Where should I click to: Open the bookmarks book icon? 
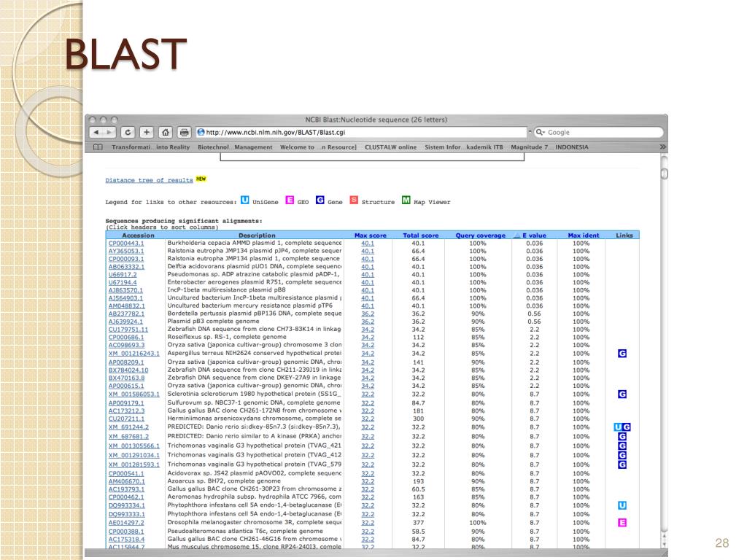tap(98, 147)
